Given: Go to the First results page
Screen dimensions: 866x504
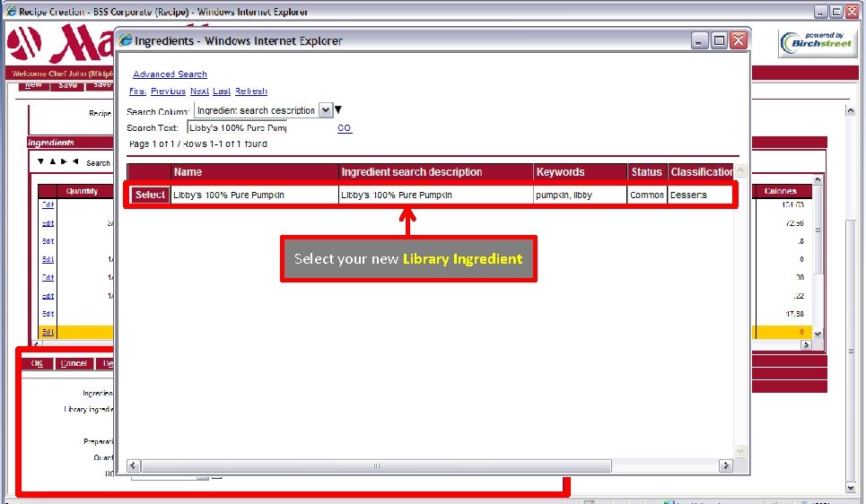Looking at the screenshot, I should pyautogui.click(x=137, y=91).
